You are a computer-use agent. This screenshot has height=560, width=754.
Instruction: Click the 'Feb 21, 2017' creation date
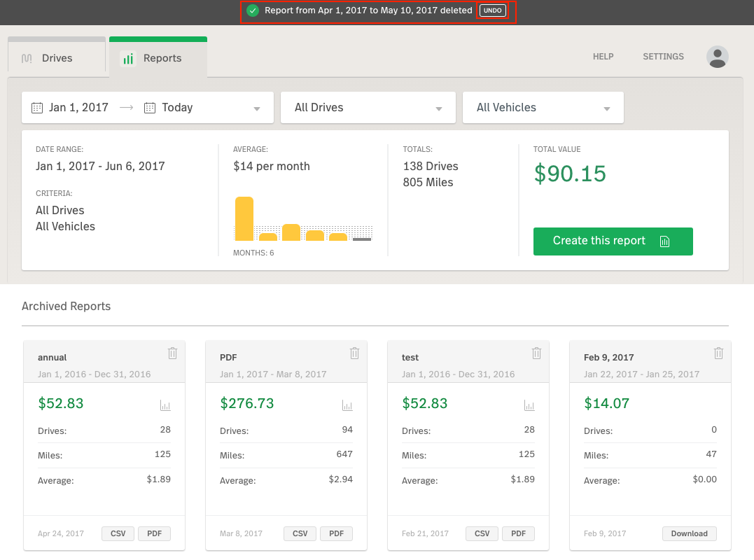tap(425, 533)
